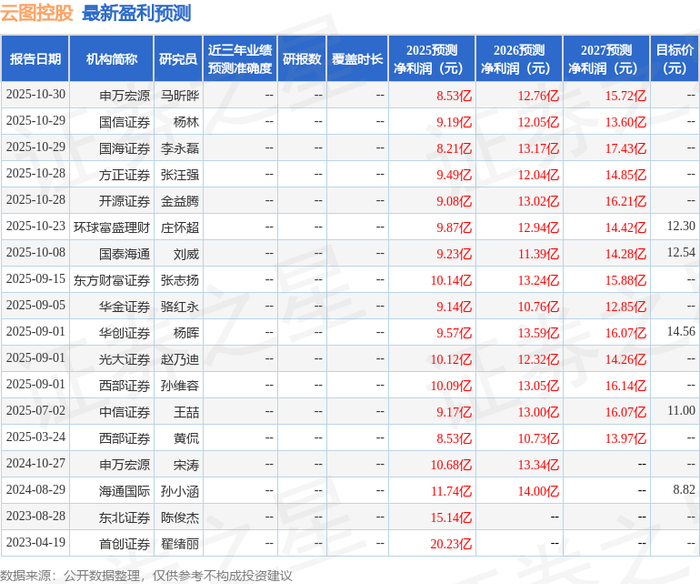Screen dimensions: 700x584
Task: Click the 云图控股 title text
Action: (x=37, y=13)
